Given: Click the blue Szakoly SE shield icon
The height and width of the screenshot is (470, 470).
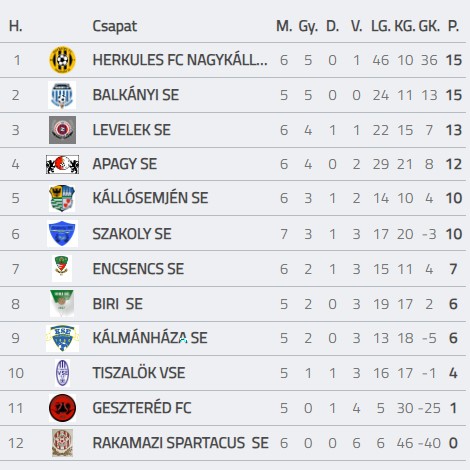Looking at the screenshot, I should (x=62, y=233).
